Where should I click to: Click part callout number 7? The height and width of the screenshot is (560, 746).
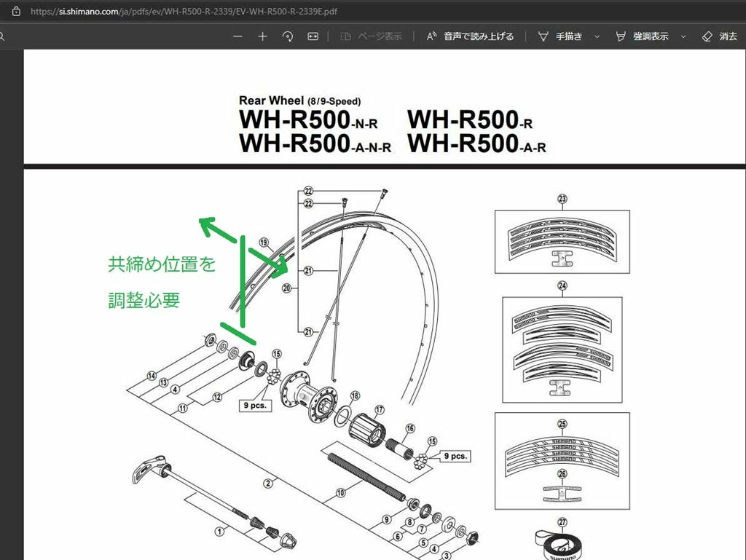(x=422, y=529)
